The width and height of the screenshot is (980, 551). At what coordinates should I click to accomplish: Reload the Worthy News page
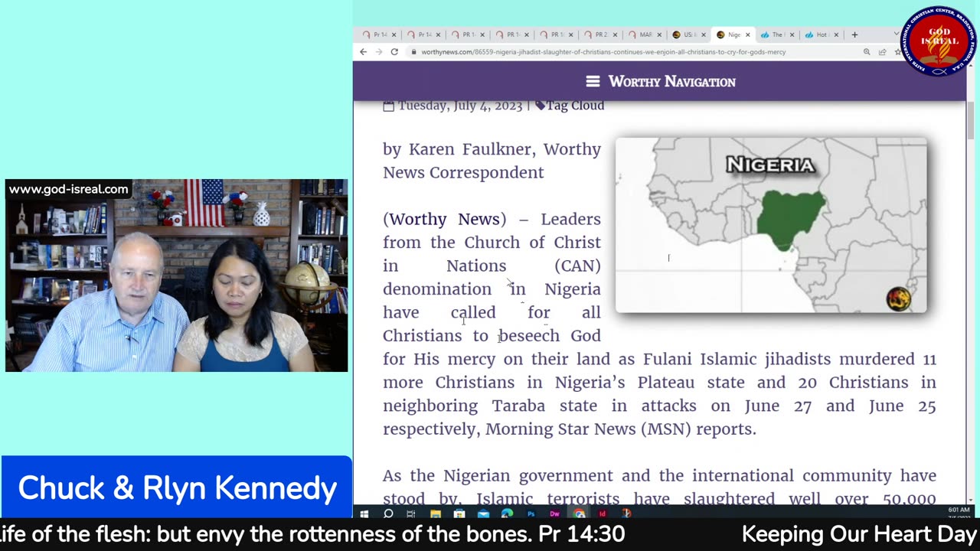394,52
